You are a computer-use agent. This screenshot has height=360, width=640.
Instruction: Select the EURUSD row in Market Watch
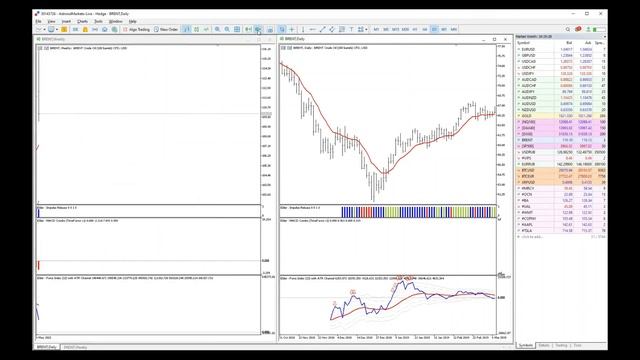[x=561, y=49]
